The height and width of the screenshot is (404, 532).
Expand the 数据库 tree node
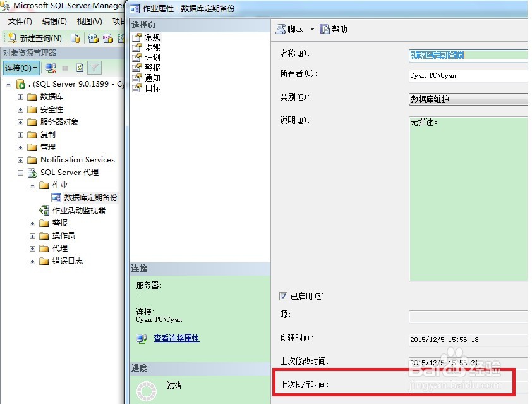point(21,96)
